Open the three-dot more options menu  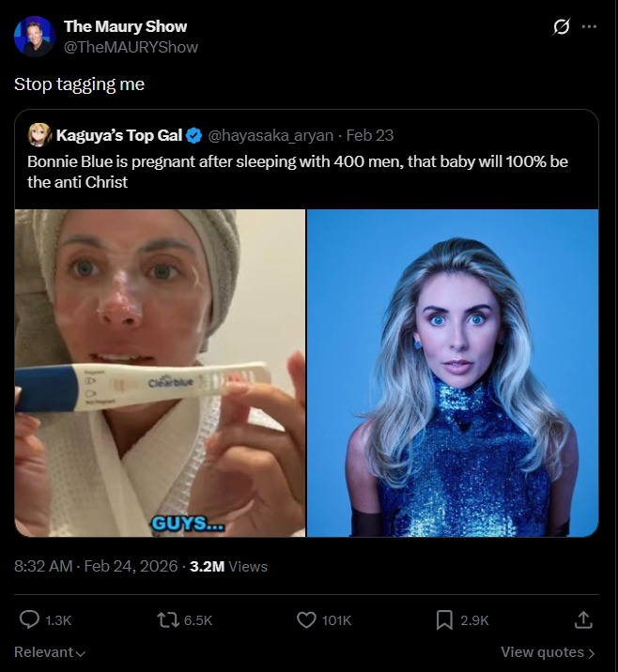[x=589, y=26]
